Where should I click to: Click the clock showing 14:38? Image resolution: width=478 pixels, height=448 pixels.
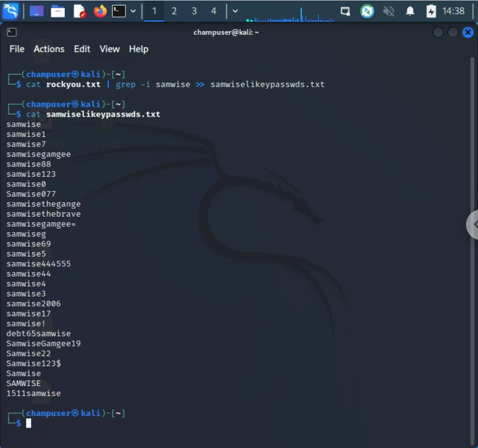453,11
